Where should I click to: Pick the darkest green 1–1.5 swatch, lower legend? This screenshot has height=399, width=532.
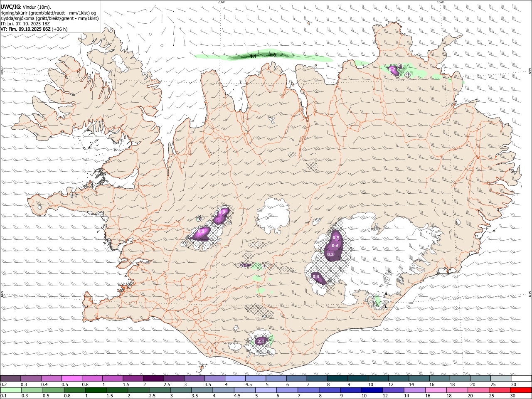(96, 390)
